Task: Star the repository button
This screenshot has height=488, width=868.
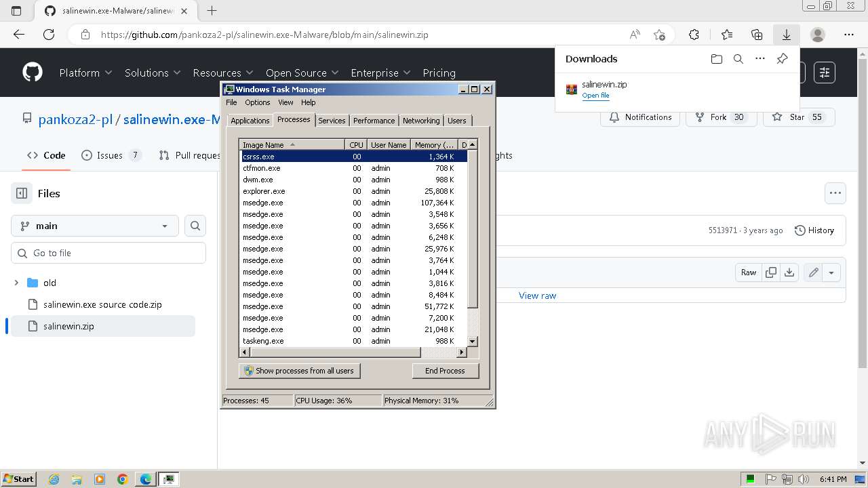Action: pos(799,117)
